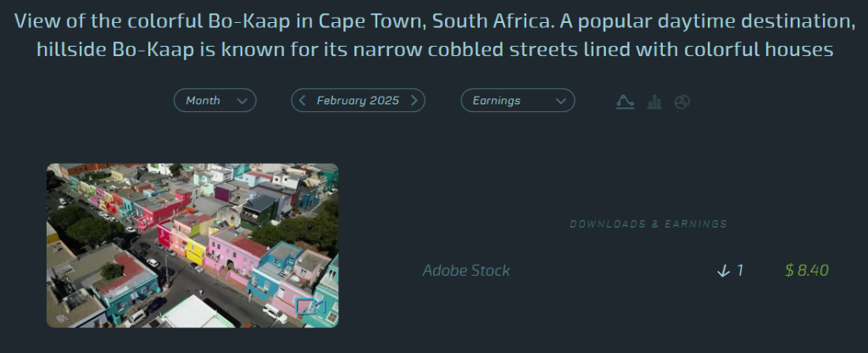
Task: Open the Adobe Stock agency link
Action: 466,271
